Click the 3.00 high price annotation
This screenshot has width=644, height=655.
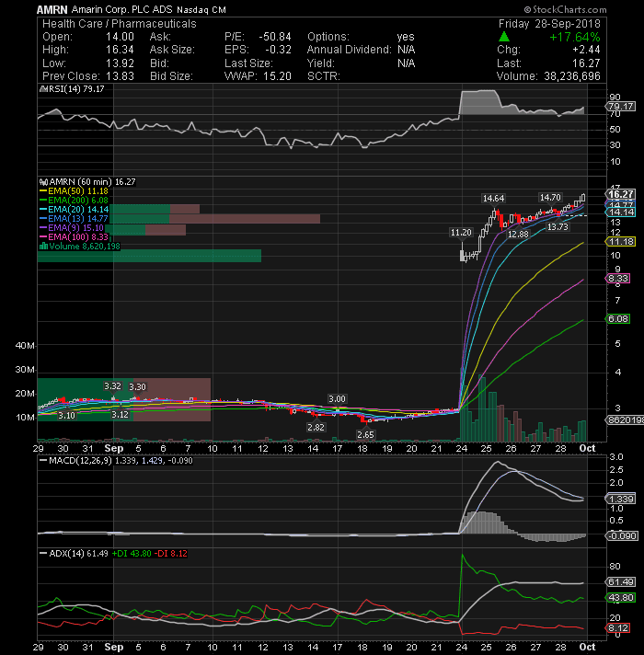coord(337,399)
